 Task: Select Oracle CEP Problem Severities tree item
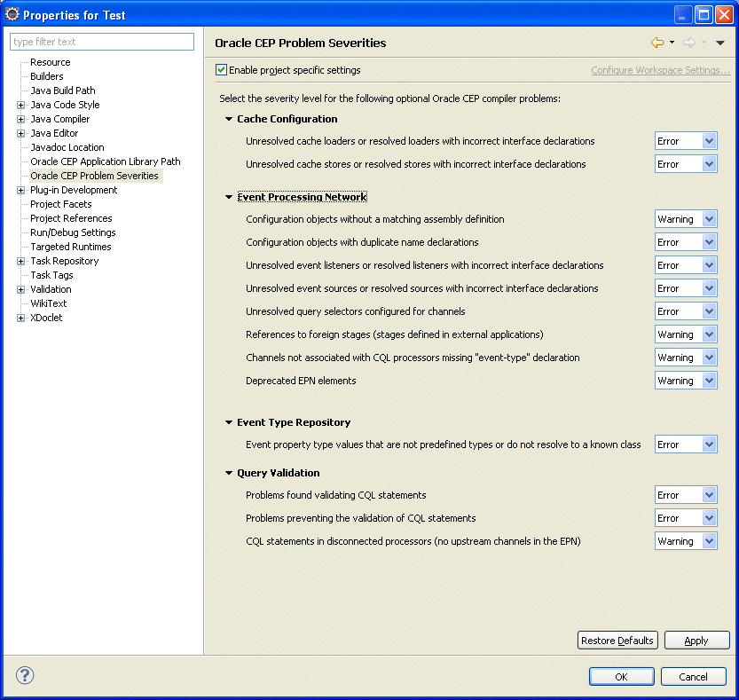click(94, 176)
